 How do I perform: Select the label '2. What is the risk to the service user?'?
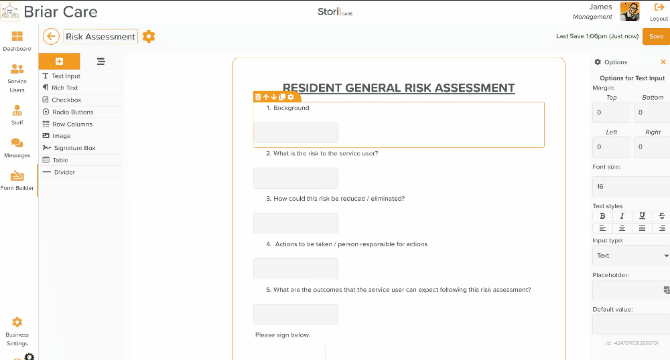pyautogui.click(x=322, y=153)
